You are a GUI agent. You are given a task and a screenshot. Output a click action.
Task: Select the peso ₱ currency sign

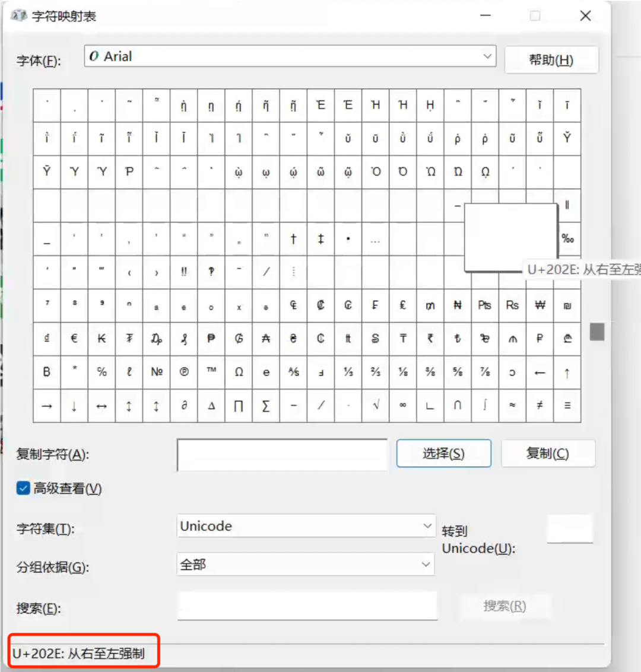(x=211, y=339)
